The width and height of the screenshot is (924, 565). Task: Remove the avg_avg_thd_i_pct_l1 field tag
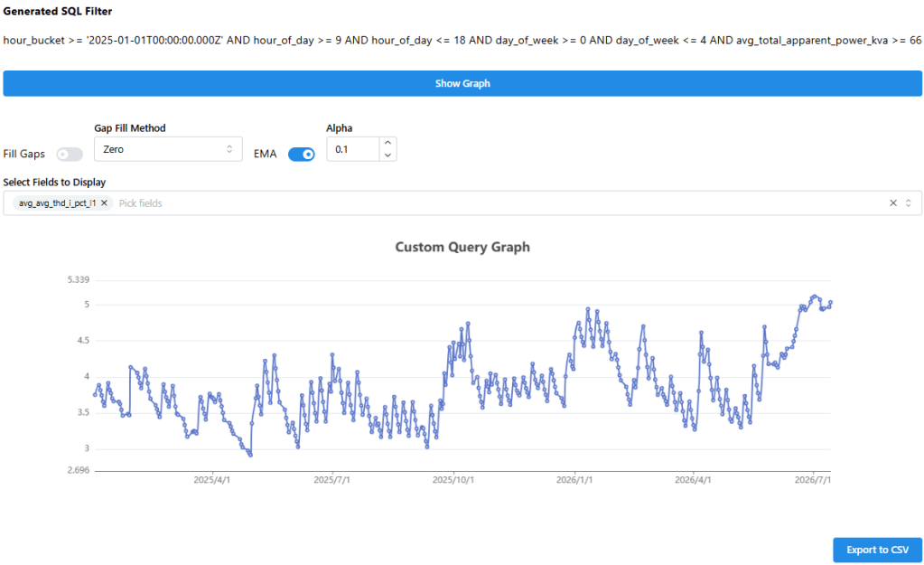(x=104, y=202)
